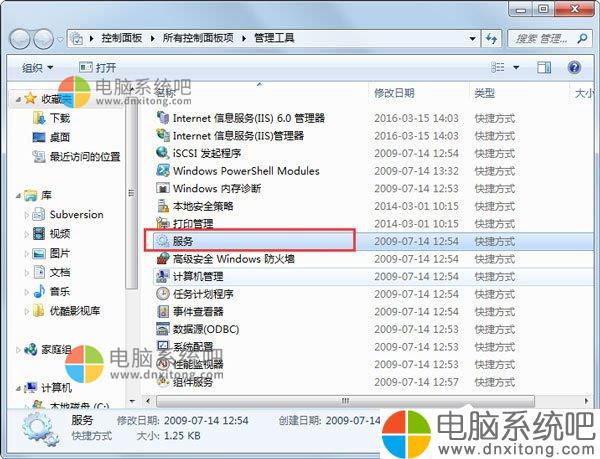
Task: Click the 任务计划程序 icon
Action: click(164, 294)
